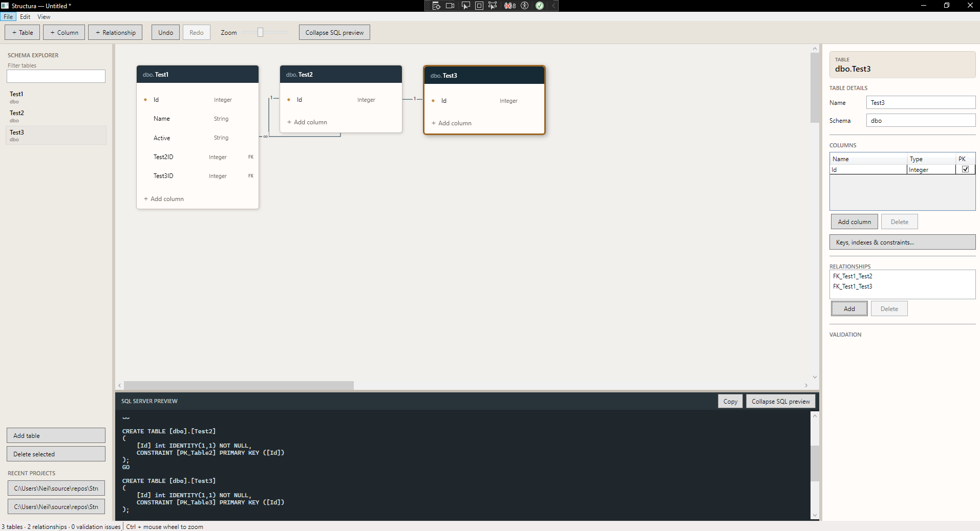Click the + Relationship toolbar button

(115, 32)
